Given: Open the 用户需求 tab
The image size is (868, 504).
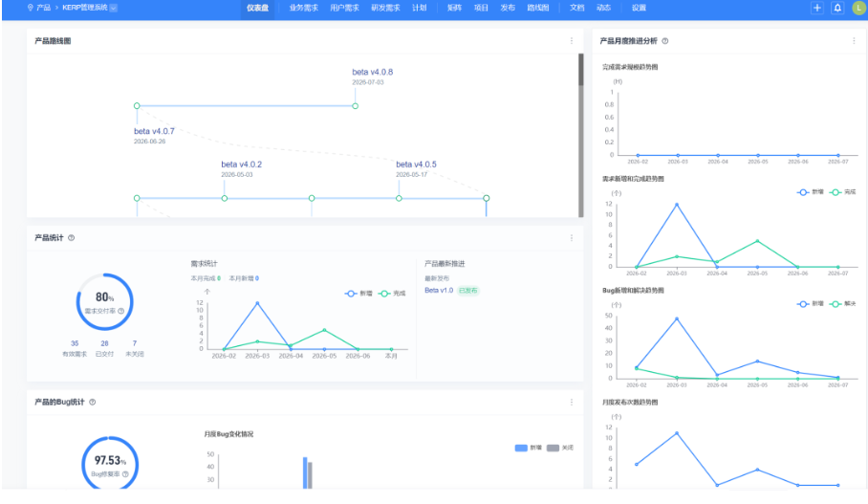Looking at the screenshot, I should click(x=344, y=8).
